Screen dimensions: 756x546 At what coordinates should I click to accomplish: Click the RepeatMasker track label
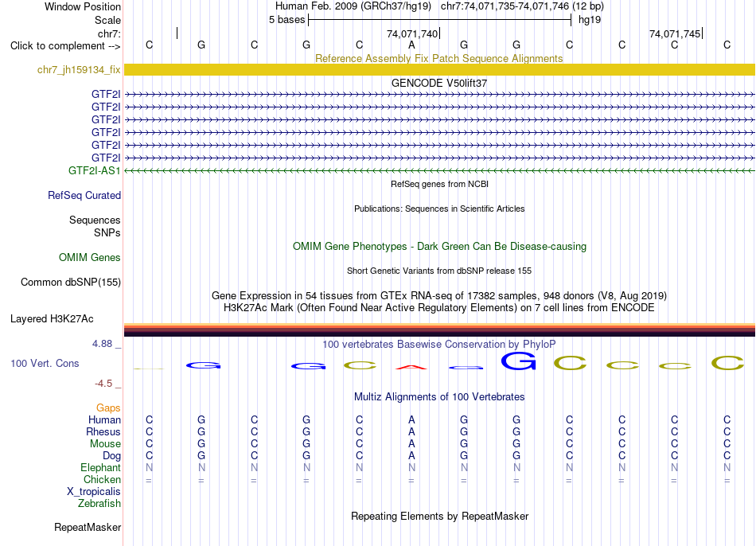[88, 527]
